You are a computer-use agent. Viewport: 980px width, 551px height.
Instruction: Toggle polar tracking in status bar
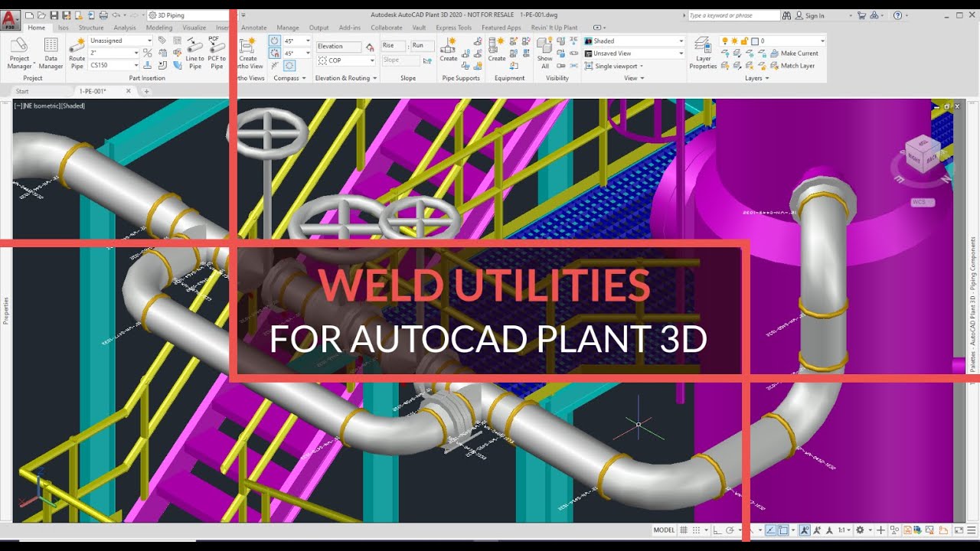click(x=731, y=530)
